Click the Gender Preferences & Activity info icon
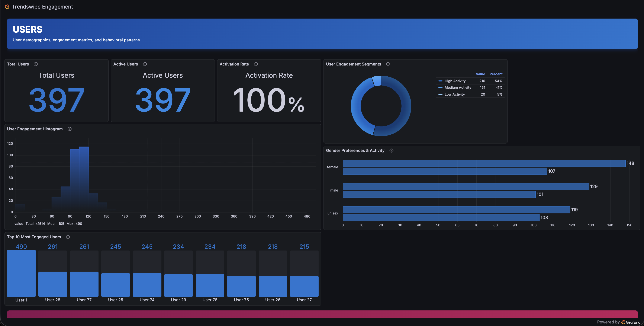Viewport: 644px width, 326px height. 392,150
